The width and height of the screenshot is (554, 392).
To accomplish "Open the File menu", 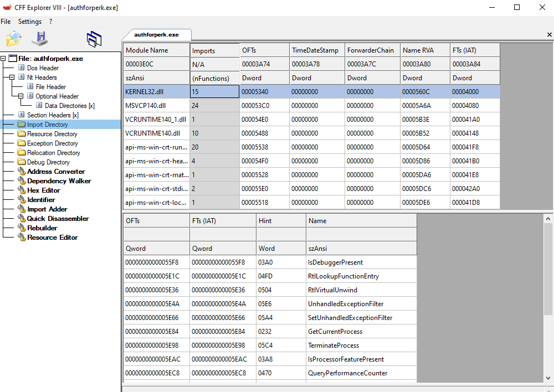I will 6,22.
